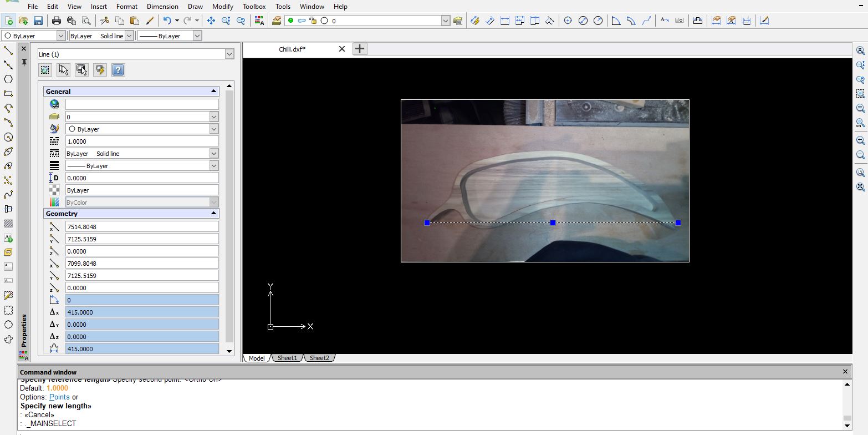Select Linear dimension tool in dimension toolbar
Viewport: 868px width, 435px height.
[504, 21]
